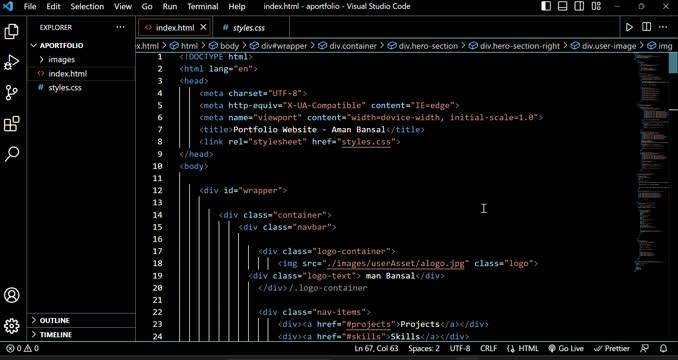Viewport: 678px width, 360px height.
Task: Toggle the primary side bar layout button
Action: [x=546, y=6]
